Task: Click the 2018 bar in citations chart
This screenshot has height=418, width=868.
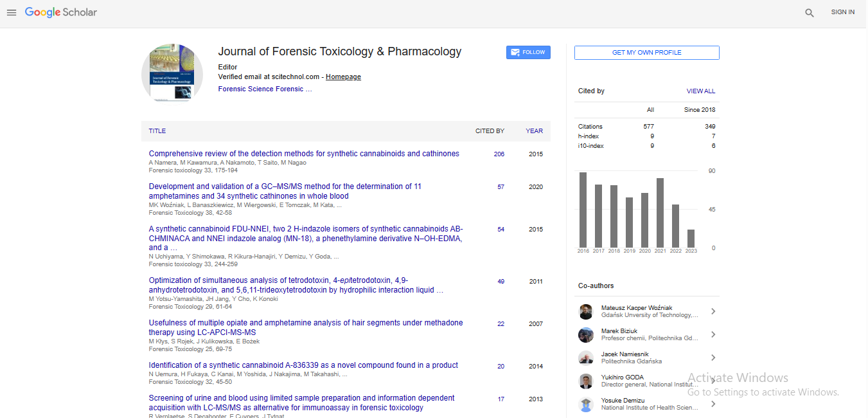Action: click(614, 217)
